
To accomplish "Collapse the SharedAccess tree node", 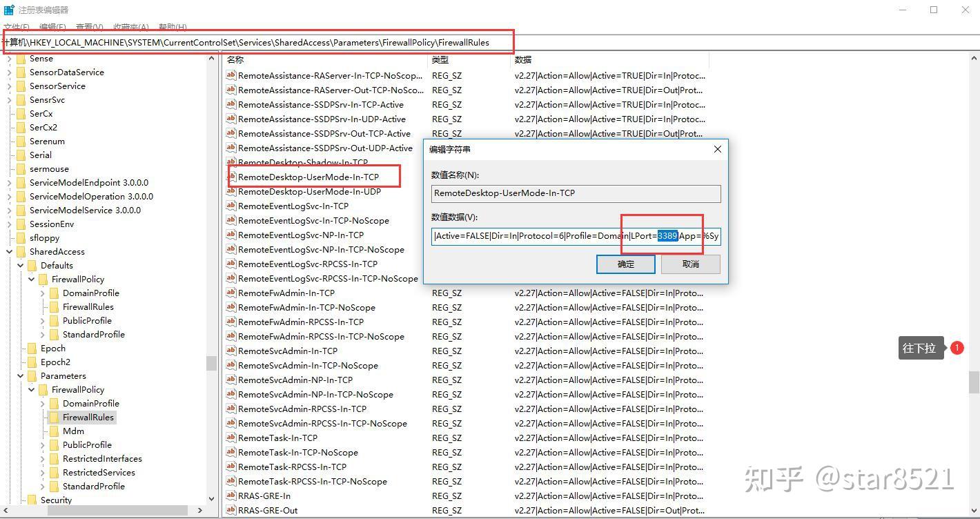I will tap(10, 252).
